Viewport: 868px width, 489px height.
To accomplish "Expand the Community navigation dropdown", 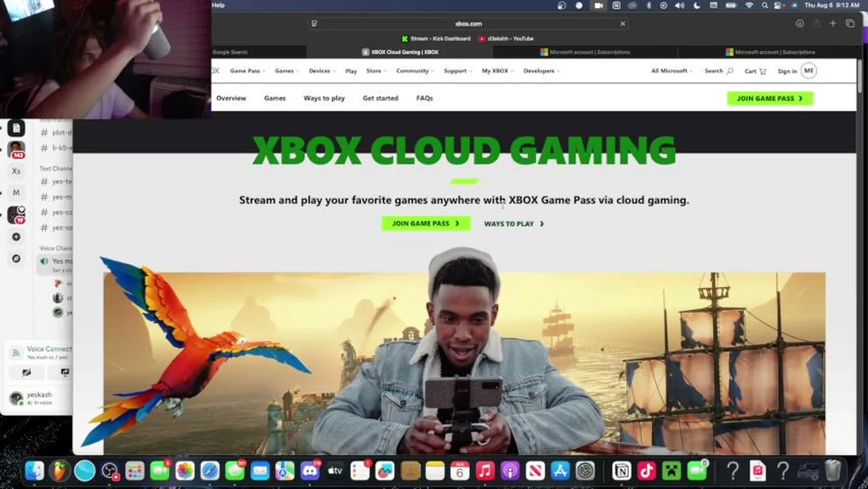I will click(415, 71).
